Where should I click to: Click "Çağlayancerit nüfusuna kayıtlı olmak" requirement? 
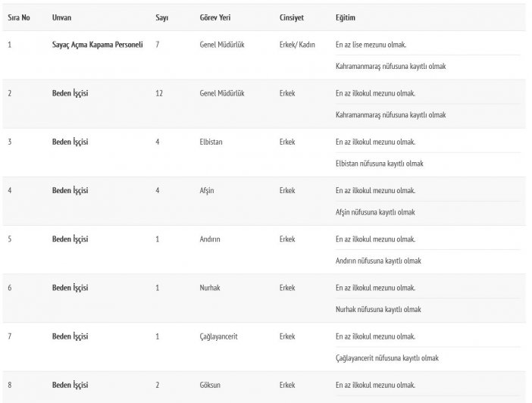[386, 358]
